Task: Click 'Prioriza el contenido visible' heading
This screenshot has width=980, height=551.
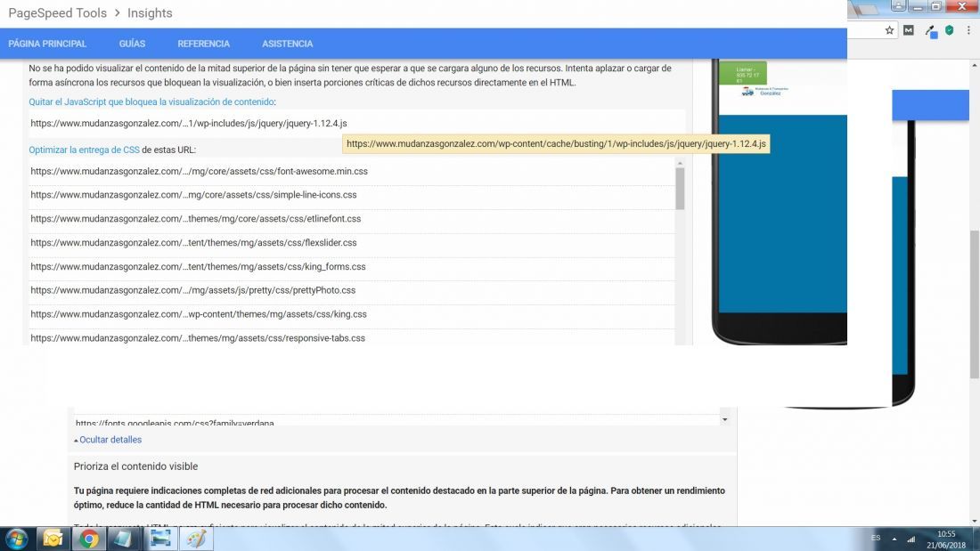Action: tap(135, 466)
